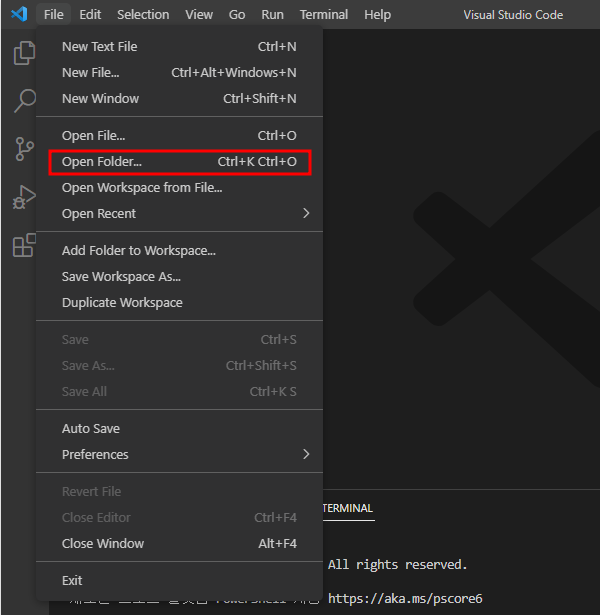Select Open Folder... entry

180,162
